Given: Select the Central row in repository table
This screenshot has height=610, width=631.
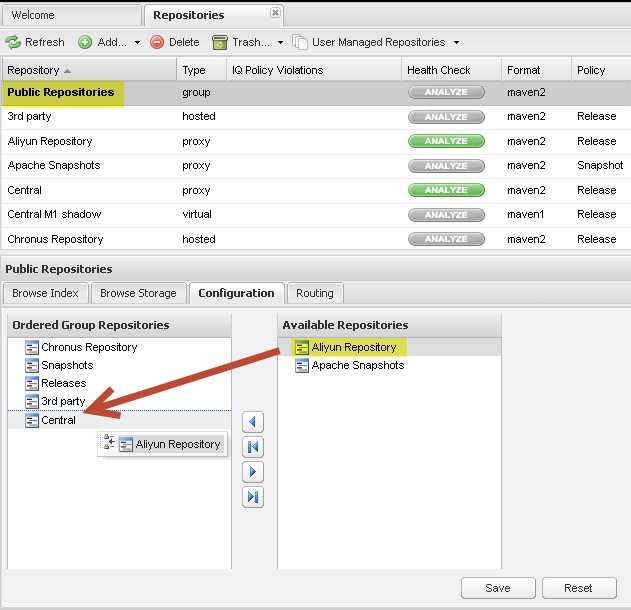Looking at the screenshot, I should (316, 190).
